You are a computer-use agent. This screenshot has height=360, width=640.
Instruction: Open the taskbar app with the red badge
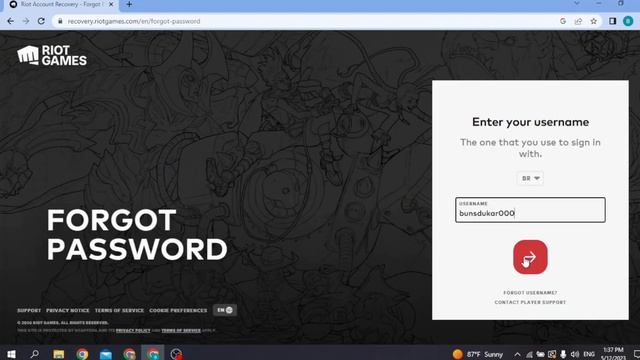click(176, 354)
